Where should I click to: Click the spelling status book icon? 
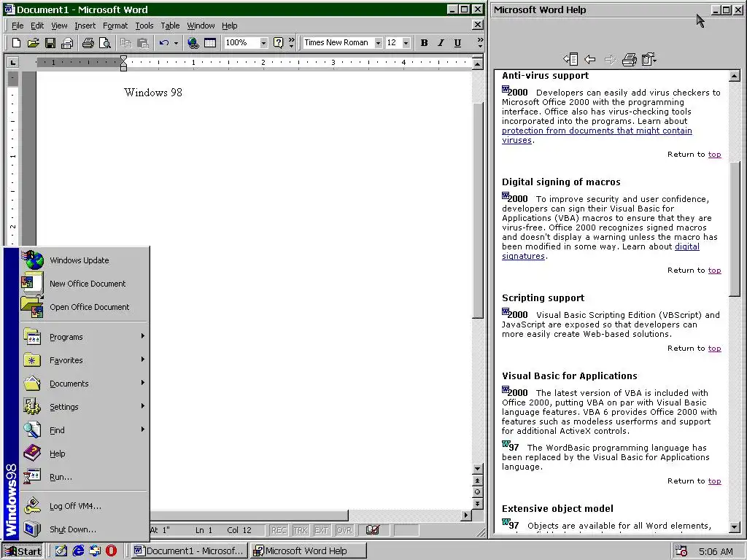(373, 530)
